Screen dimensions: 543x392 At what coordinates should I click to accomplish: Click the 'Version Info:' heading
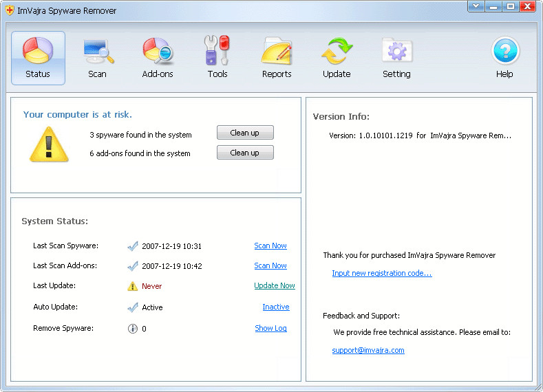[341, 117]
